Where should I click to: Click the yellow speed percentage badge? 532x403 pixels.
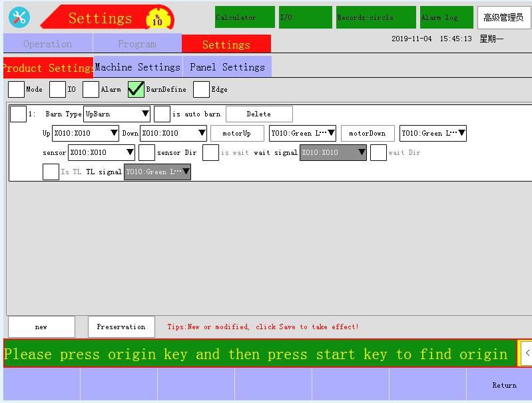coord(158,18)
